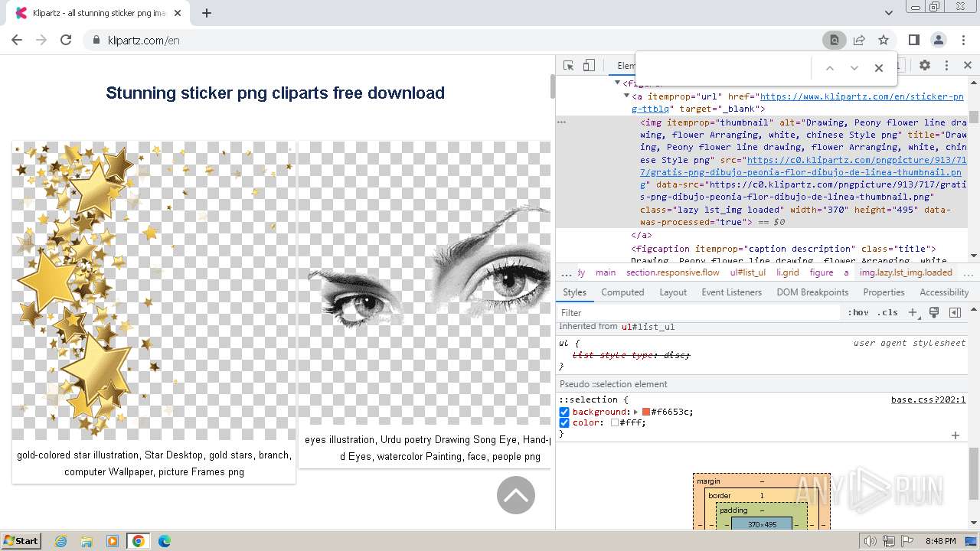Click the find-in-page magnifier icon in address bar
Viewport: 980px width, 551px height.
pos(834,40)
